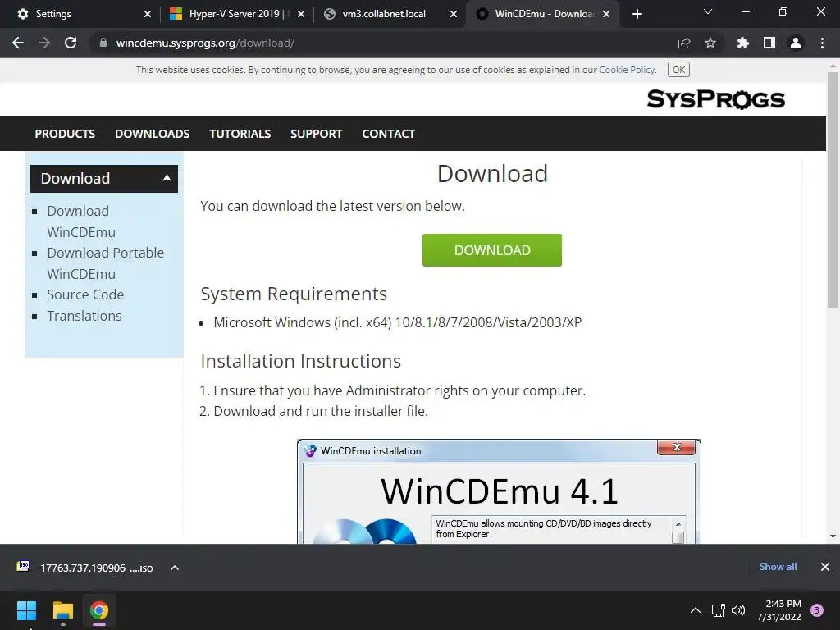The height and width of the screenshot is (630, 840).
Task: Open the Translations link
Action: click(x=84, y=316)
